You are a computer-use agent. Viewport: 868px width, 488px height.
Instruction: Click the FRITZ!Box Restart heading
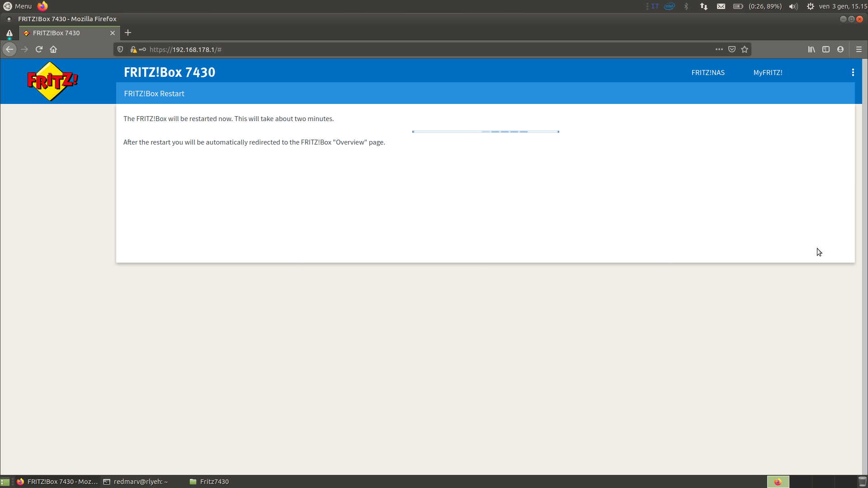point(154,94)
